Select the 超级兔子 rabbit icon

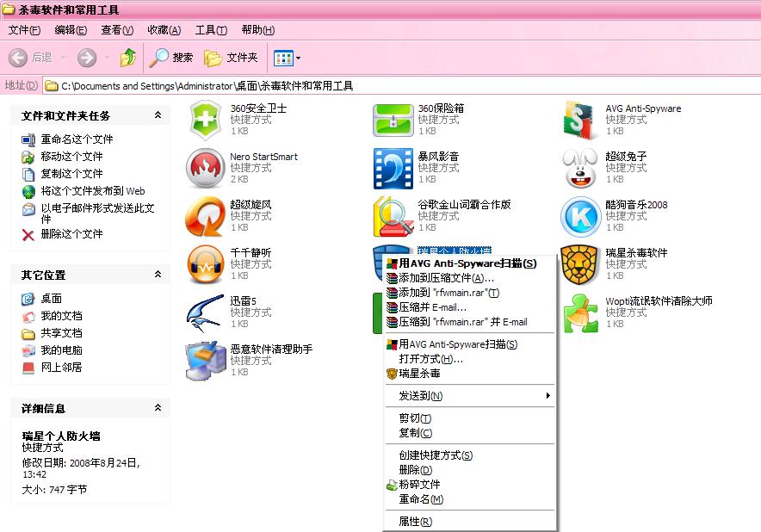pos(579,169)
